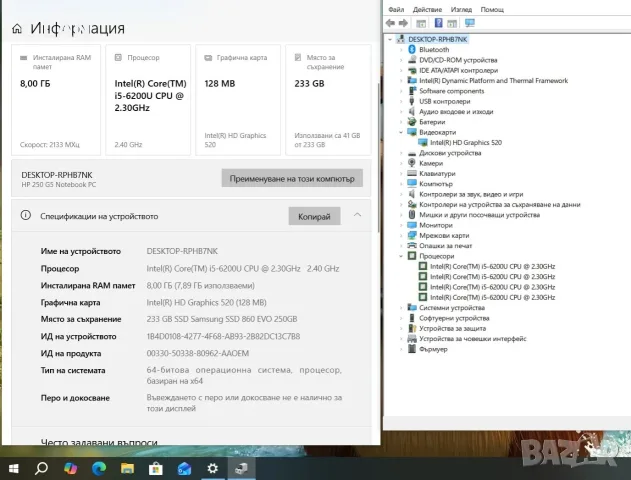Viewport: 631px width, 480px height.
Task: Click the Инсталирана RAM памет card
Action: pos(56,100)
